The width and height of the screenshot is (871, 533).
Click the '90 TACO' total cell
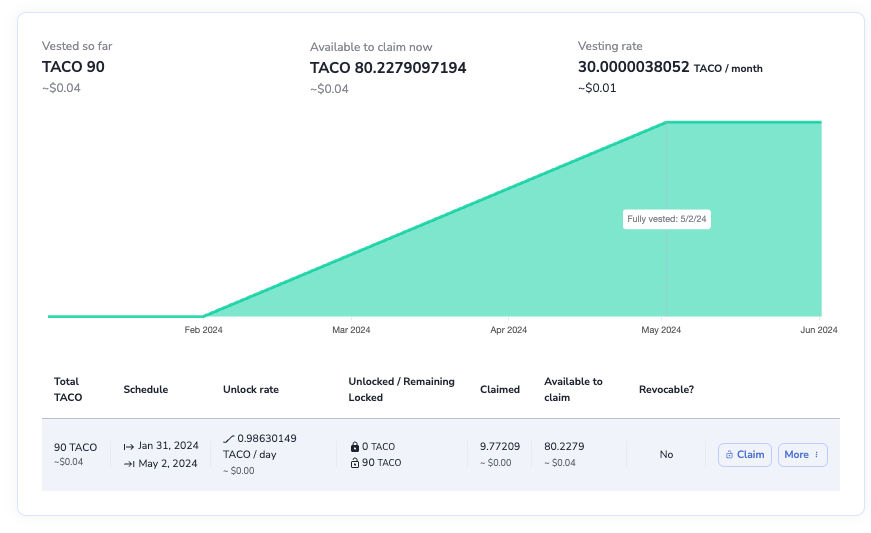(x=76, y=447)
